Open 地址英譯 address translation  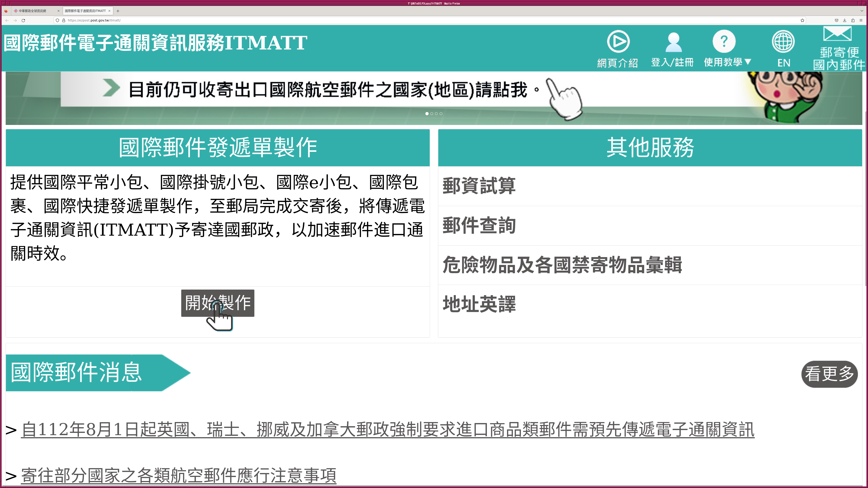[x=479, y=304]
